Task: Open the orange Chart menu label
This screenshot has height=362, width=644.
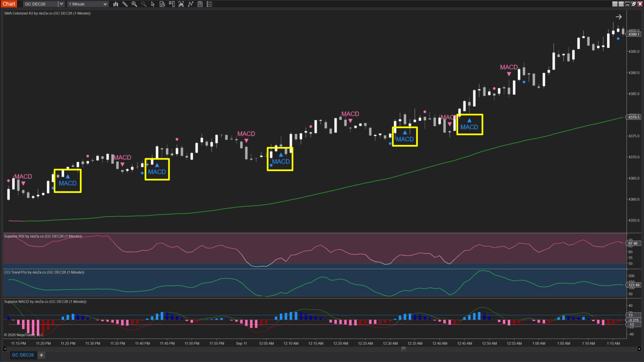Action: click(x=9, y=4)
